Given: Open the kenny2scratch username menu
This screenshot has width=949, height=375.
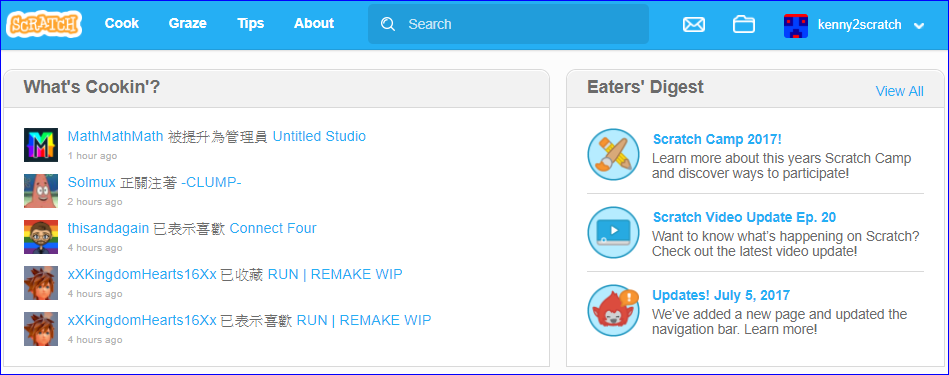Looking at the screenshot, I should click(859, 25).
